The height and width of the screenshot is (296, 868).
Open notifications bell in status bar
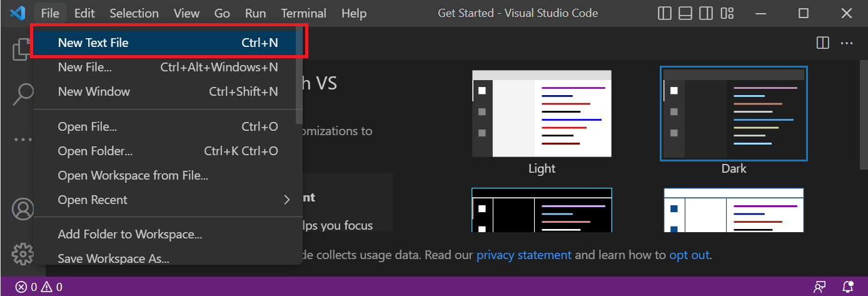pos(848,287)
